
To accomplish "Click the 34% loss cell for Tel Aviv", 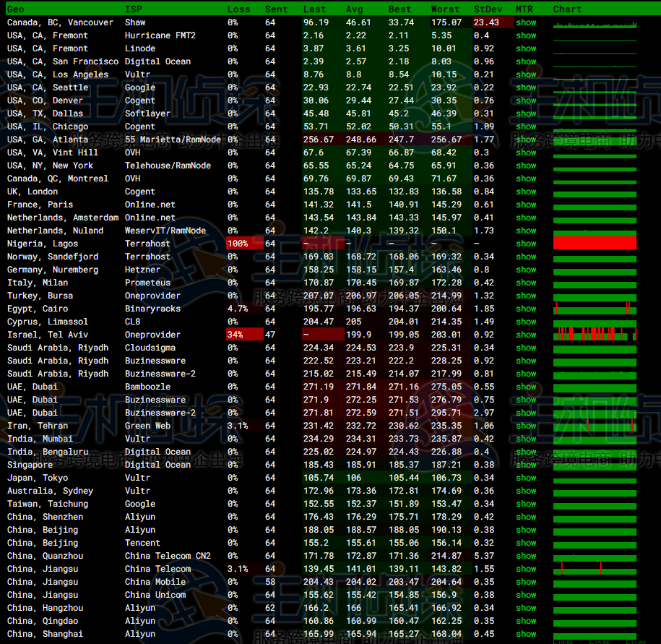I will click(237, 335).
